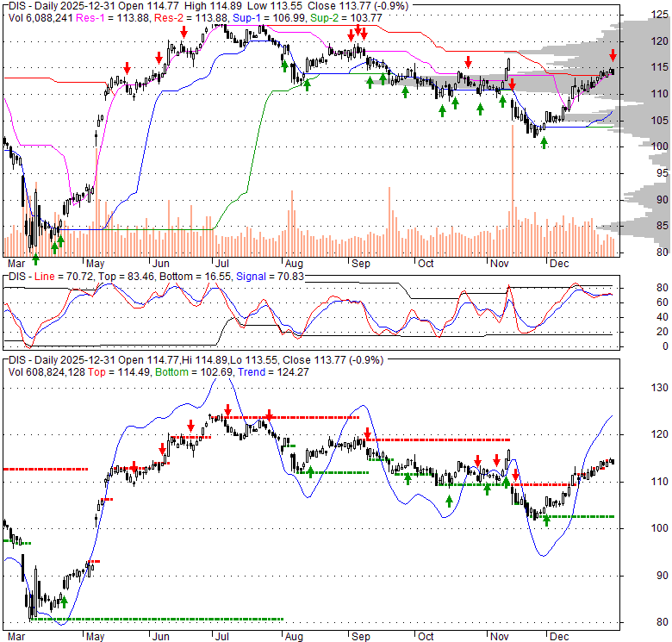Image resolution: width=672 pixels, height=642 pixels.
Task: Click the Low 113.55 value in top header
Action: tap(274, 6)
